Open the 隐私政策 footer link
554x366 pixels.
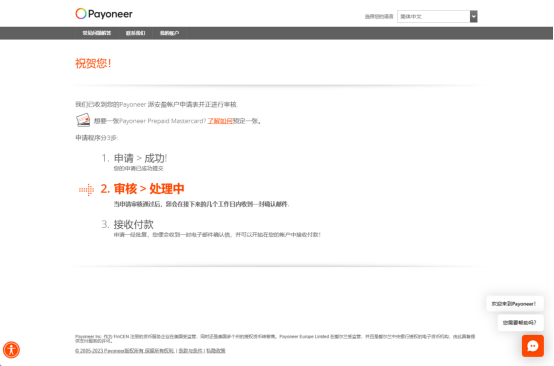(216, 351)
